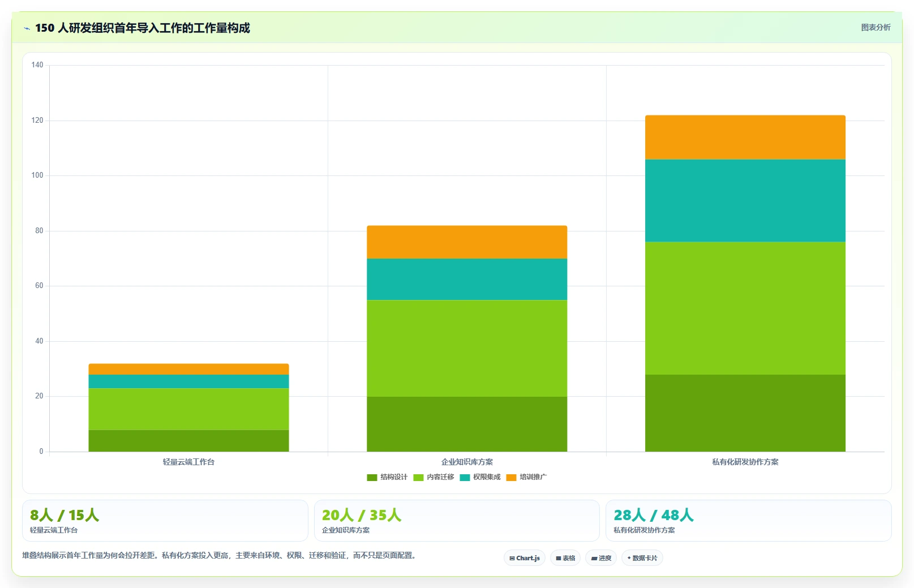Click the 私有化研发协作方案 x-axis label
This screenshot has height=588, width=914.
coord(745,462)
